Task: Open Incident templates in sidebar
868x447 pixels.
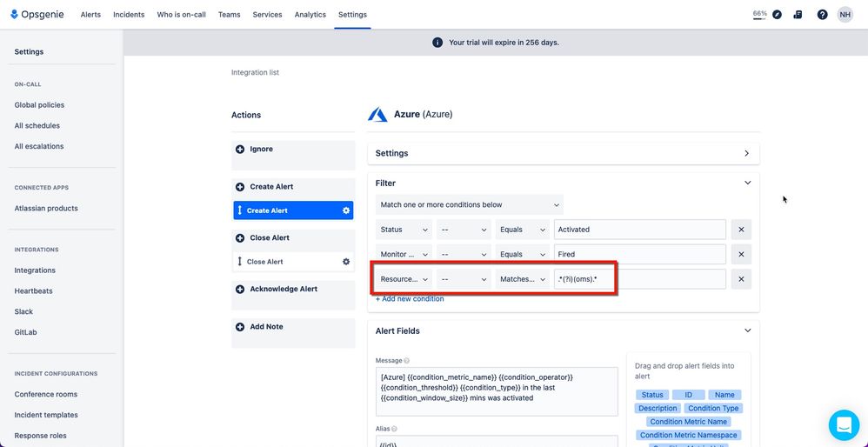Action: [46, 415]
